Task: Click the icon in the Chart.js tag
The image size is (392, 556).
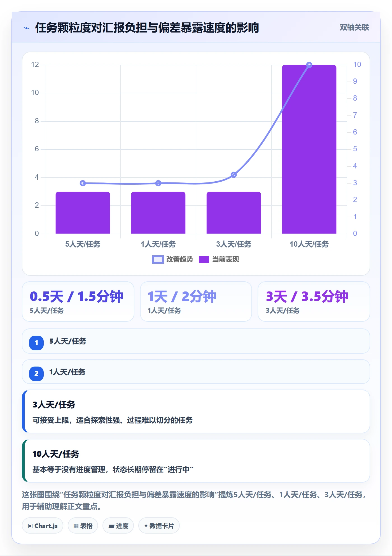Action: point(30,526)
